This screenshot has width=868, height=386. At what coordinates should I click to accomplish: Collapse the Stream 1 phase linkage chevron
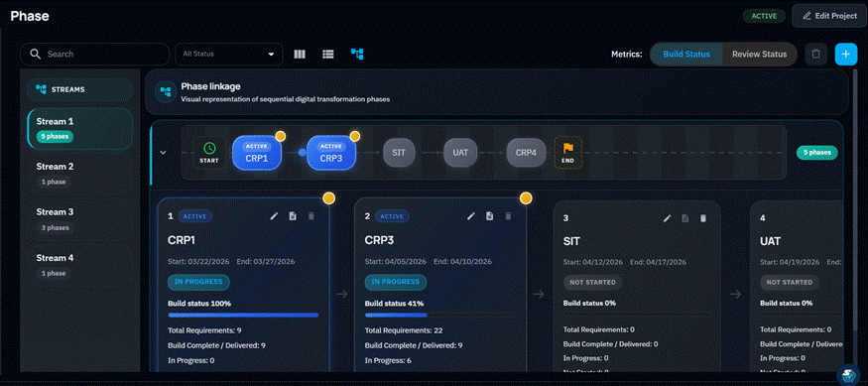pos(163,152)
